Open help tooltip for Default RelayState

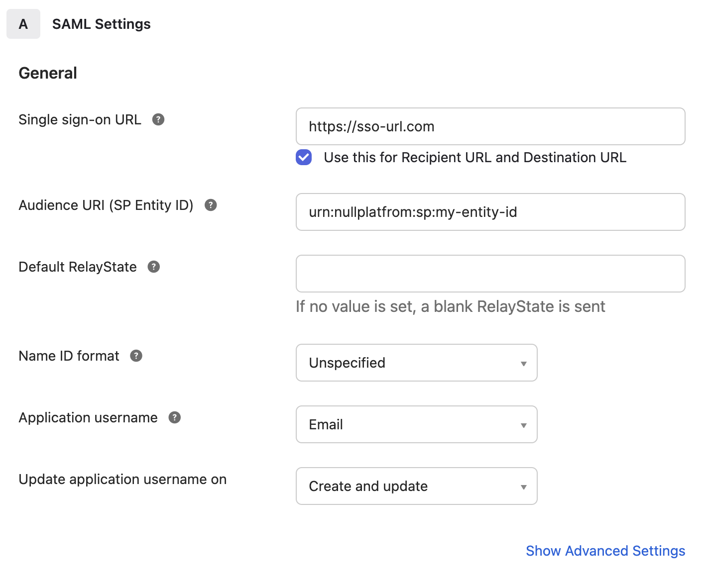[x=154, y=267]
